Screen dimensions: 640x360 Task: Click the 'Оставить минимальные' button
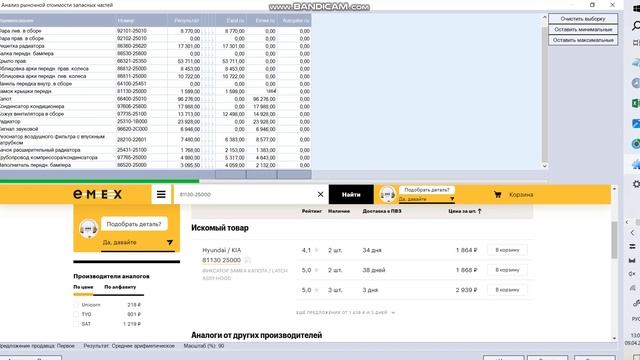pos(583,29)
